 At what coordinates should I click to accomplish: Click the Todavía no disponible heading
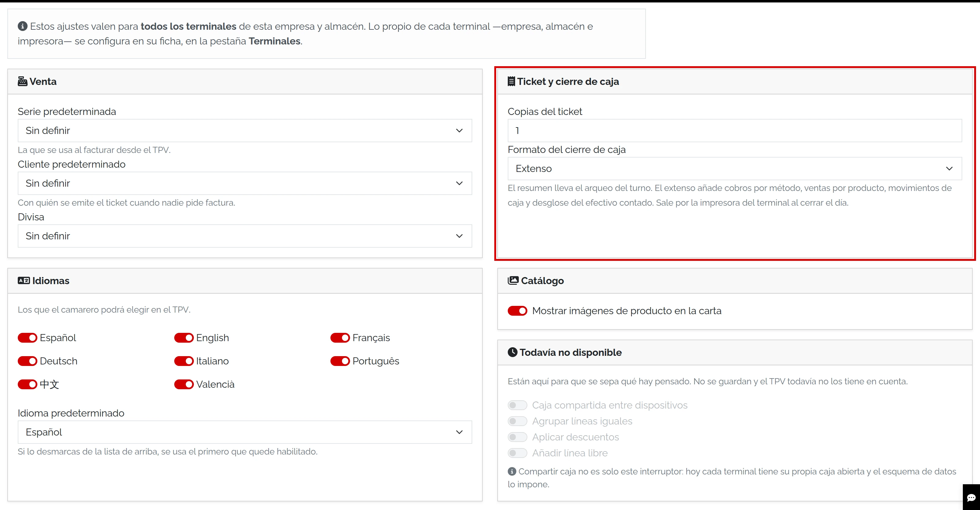570,352
